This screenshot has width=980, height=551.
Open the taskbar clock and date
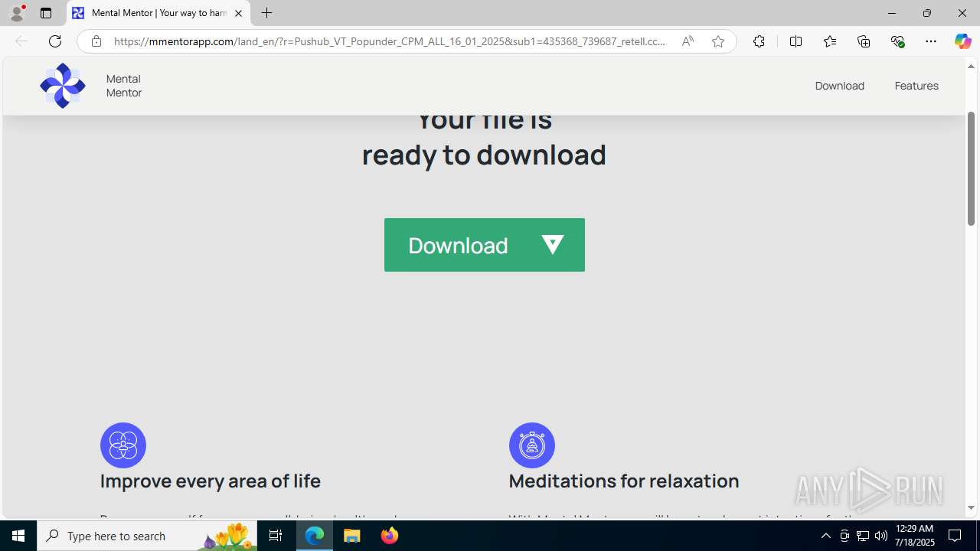click(x=914, y=536)
